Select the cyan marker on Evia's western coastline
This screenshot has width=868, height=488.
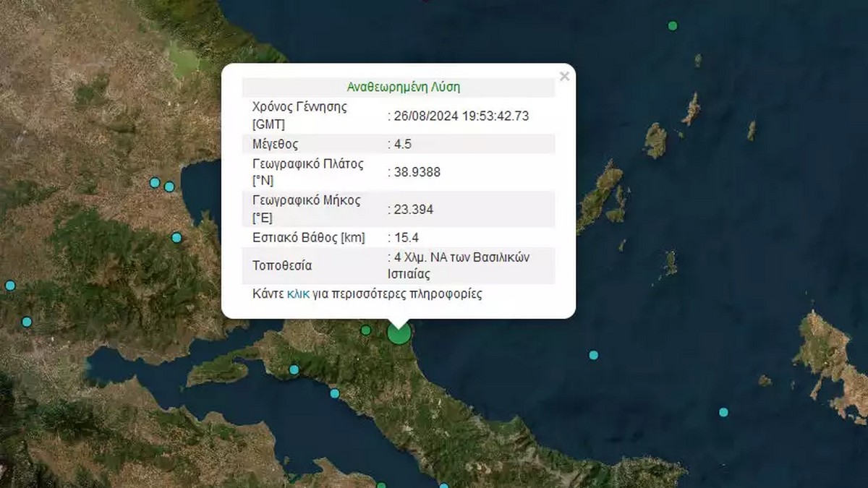[335, 393]
